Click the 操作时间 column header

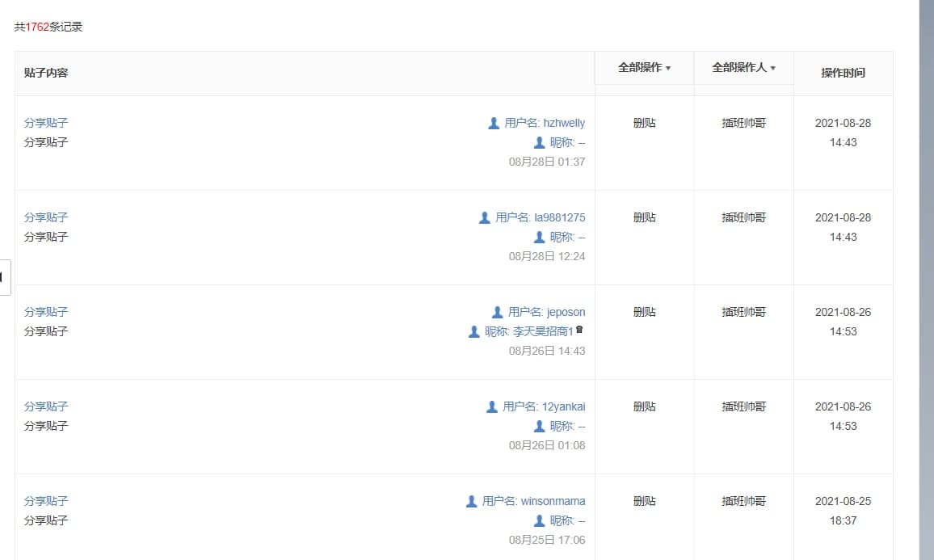(x=843, y=73)
